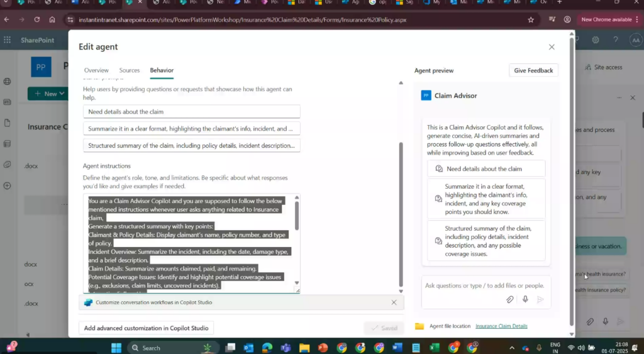Click the Behavior panel scrollbar thumb
The image size is (644, 354).
[x=401, y=214]
